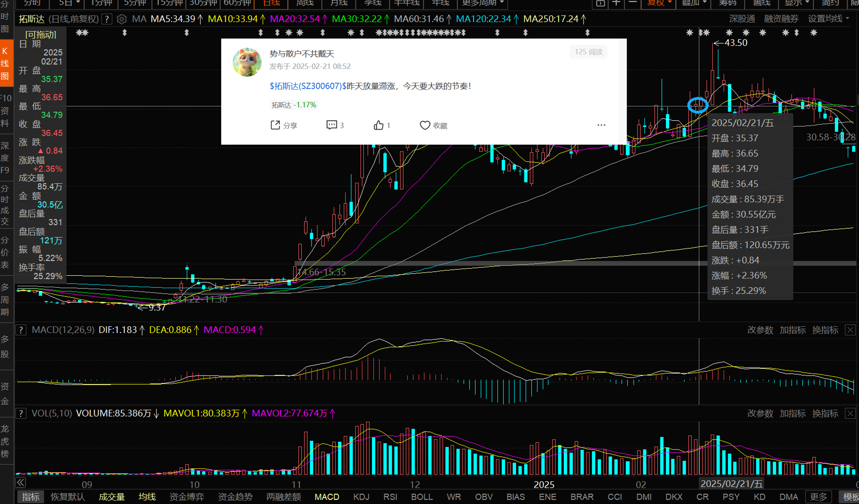The height and width of the screenshot is (504, 859).
Task: Click the share icon on the post
Action: pyautogui.click(x=275, y=125)
